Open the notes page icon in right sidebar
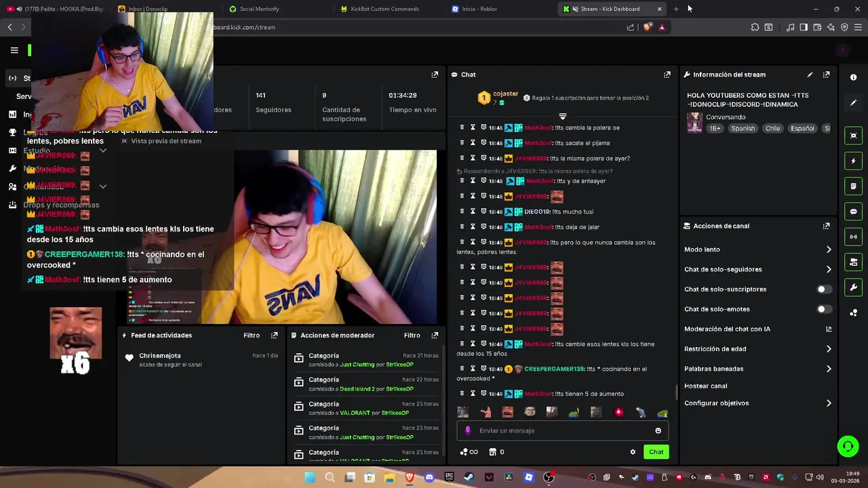The image size is (868, 488). (x=853, y=186)
